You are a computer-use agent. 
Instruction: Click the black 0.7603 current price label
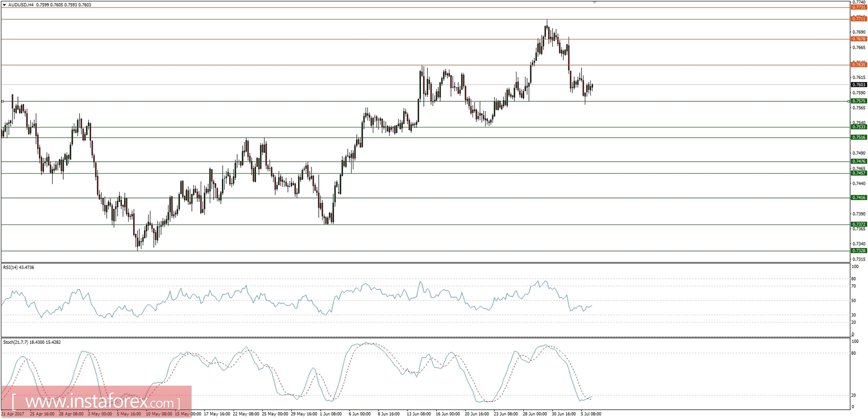click(x=859, y=85)
